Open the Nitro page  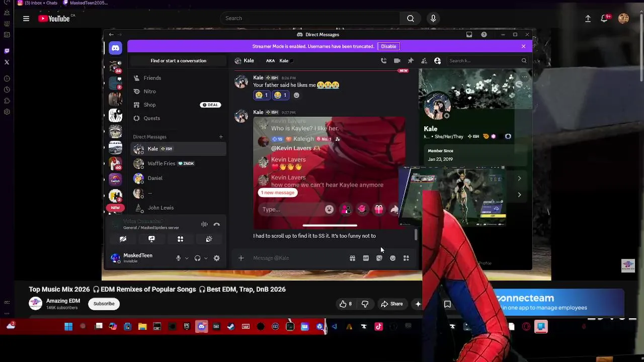[178, 92]
